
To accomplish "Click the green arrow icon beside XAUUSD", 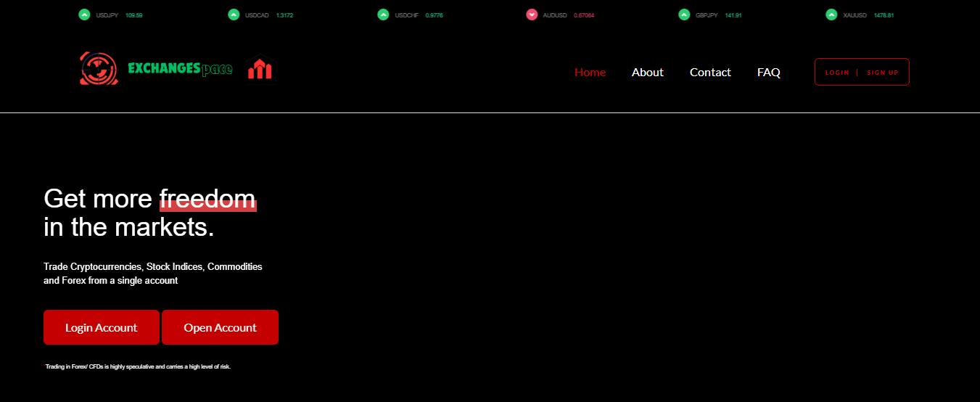I will point(831,15).
